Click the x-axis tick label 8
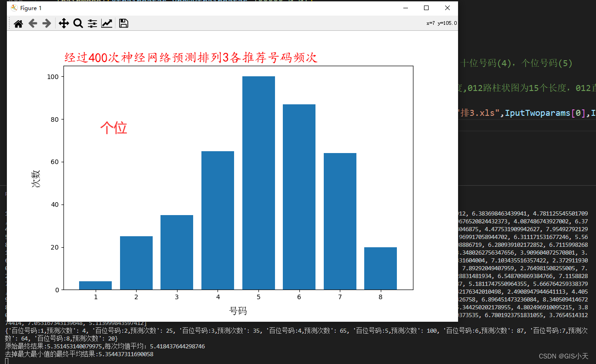Image resolution: width=596 pixels, height=364 pixels. [x=380, y=297]
